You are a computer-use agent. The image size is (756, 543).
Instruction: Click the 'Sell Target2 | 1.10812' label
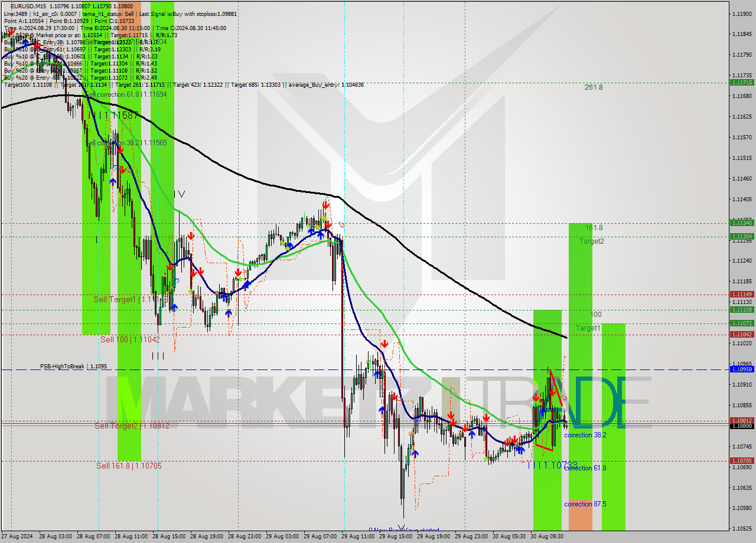tap(132, 426)
